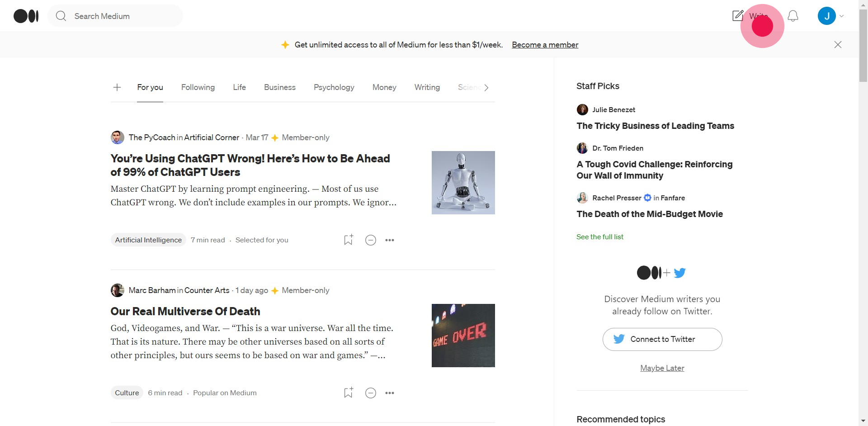The width and height of the screenshot is (868, 426).
Task: Add a topic with plus icon
Action: (x=117, y=87)
